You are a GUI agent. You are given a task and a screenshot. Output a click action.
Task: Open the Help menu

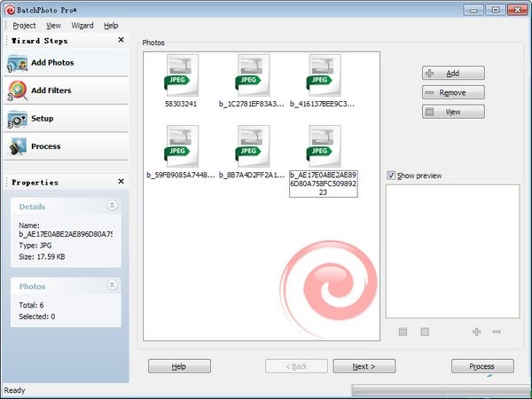click(111, 26)
